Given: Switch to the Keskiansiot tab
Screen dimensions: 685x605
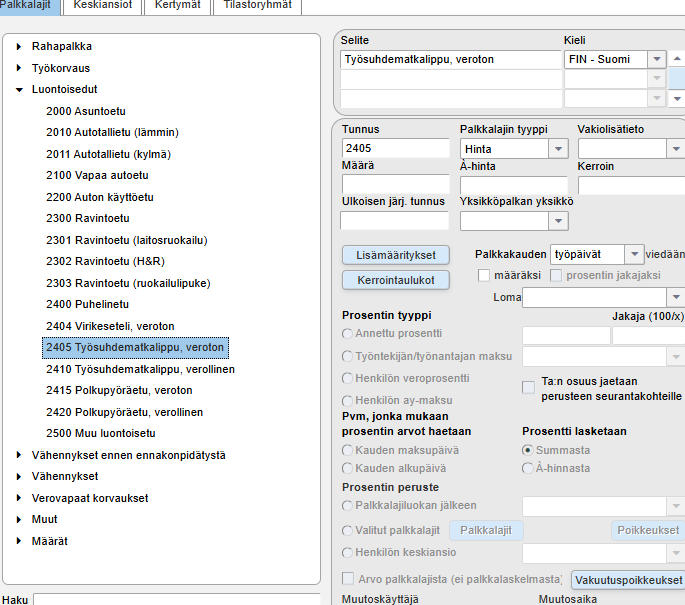Looking at the screenshot, I should pyautogui.click(x=103, y=6).
